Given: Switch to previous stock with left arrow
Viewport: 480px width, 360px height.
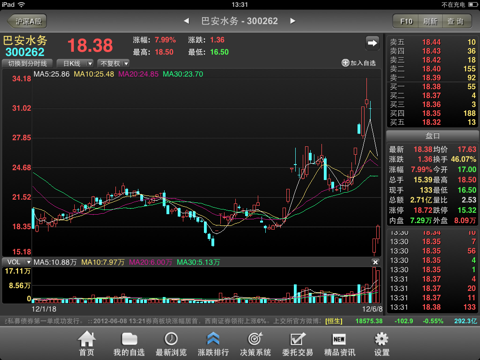Looking at the screenshot, I should click(187, 21).
